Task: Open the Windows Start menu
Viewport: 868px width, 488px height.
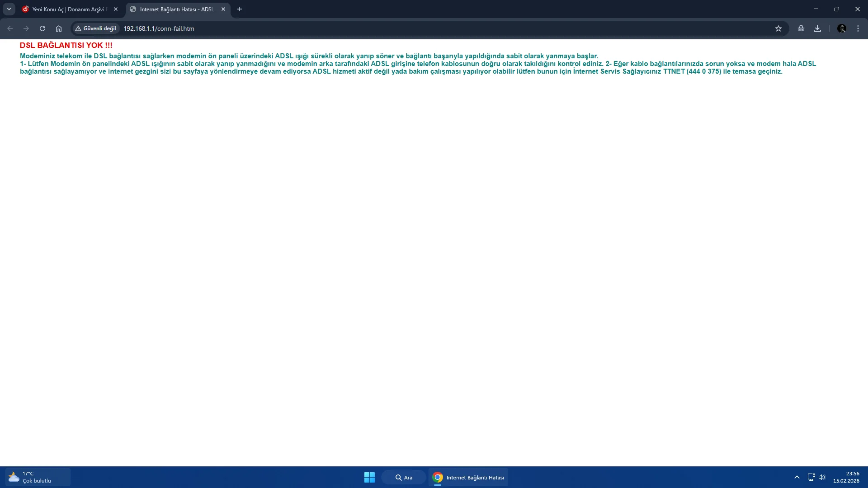Action: coord(369,477)
